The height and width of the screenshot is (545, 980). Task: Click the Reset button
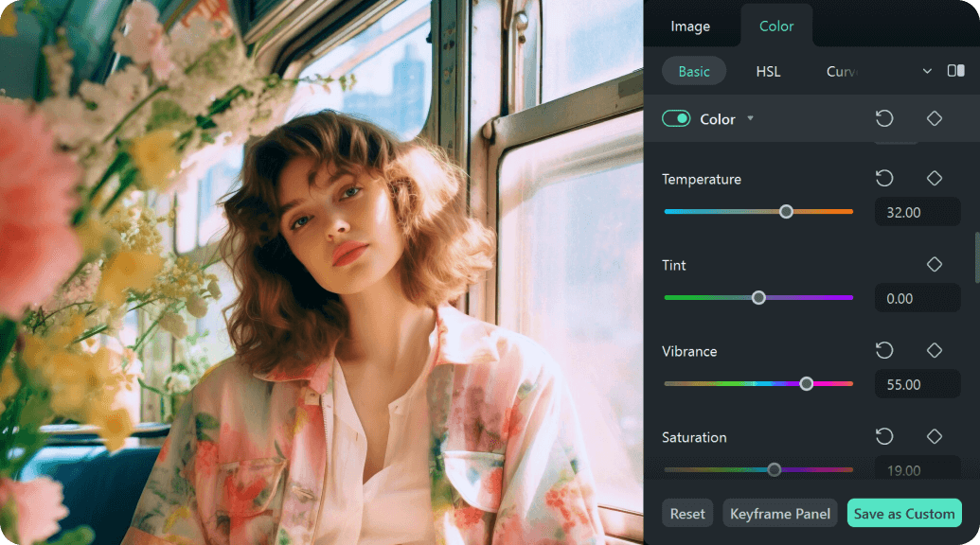[687, 513]
